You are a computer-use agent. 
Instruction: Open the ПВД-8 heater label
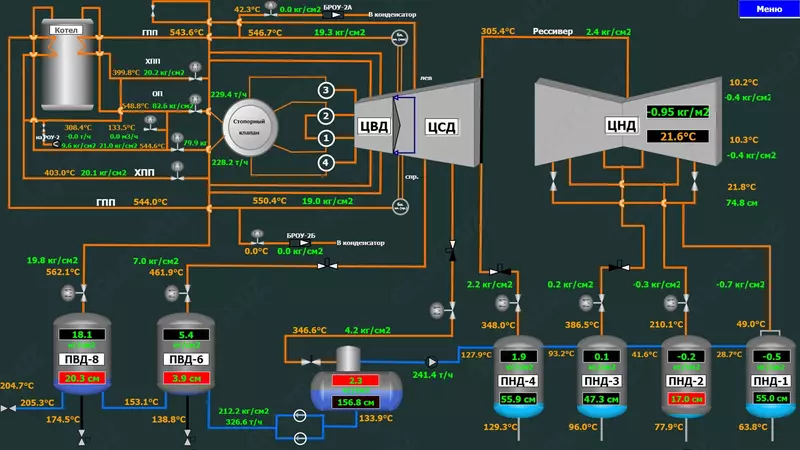click(82, 359)
